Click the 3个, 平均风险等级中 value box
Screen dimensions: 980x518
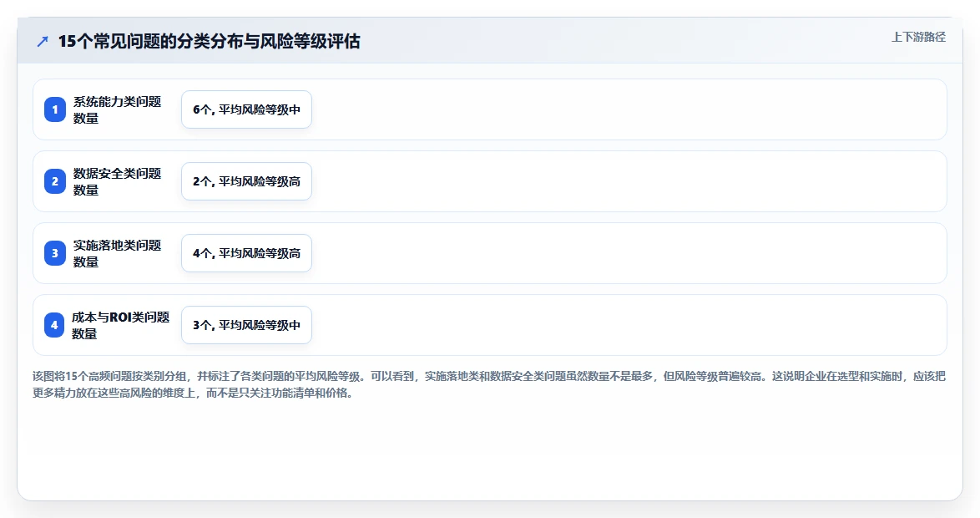pos(246,325)
